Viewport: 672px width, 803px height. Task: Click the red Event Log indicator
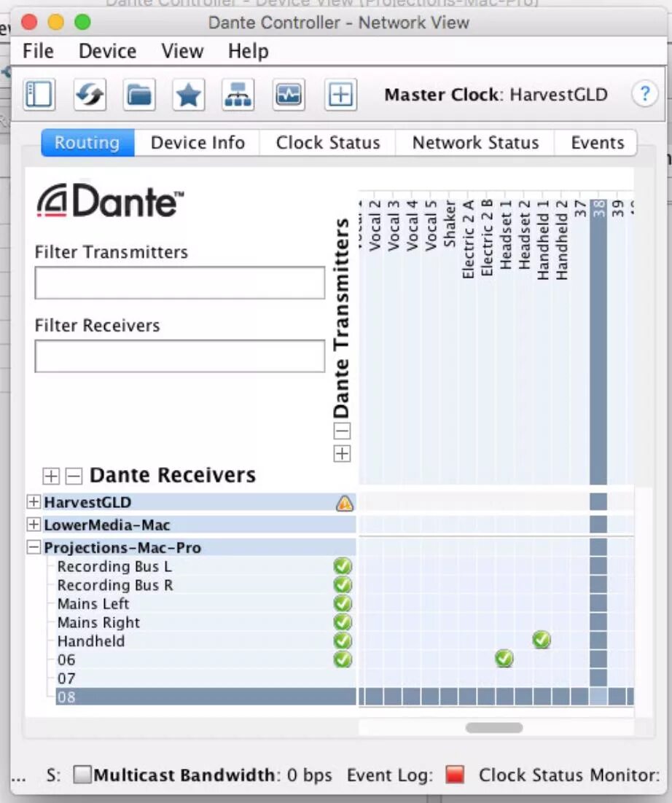click(455, 775)
